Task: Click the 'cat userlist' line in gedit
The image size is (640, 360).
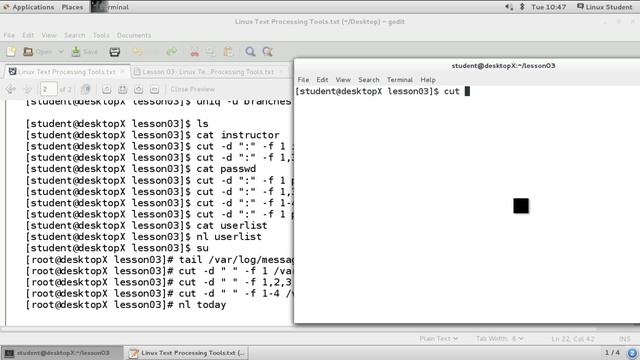Action: coord(147,225)
